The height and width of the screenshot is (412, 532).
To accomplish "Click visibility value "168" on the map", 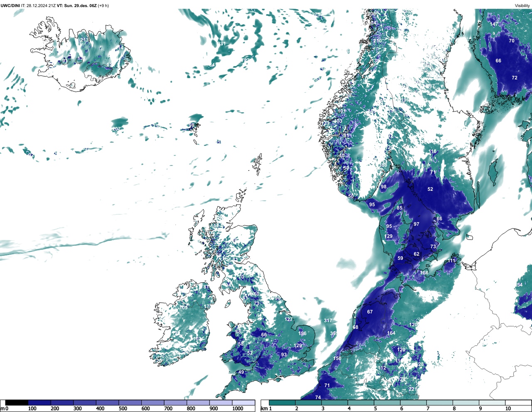I will (424, 273).
